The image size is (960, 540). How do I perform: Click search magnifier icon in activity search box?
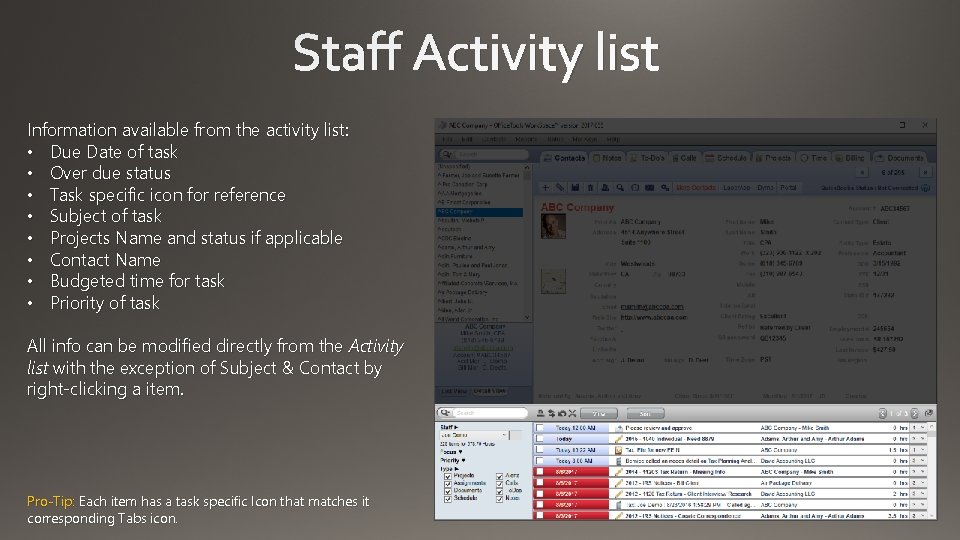[x=446, y=413]
